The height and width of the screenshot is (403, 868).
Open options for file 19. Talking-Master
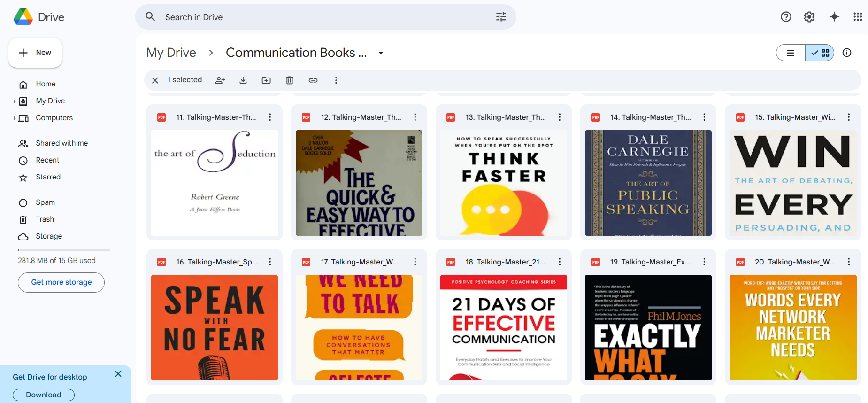(704, 262)
